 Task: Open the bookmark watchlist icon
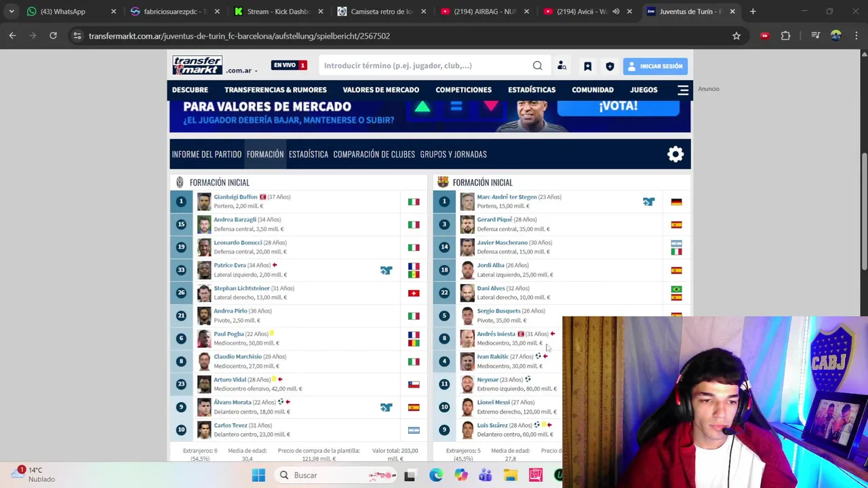[587, 66]
